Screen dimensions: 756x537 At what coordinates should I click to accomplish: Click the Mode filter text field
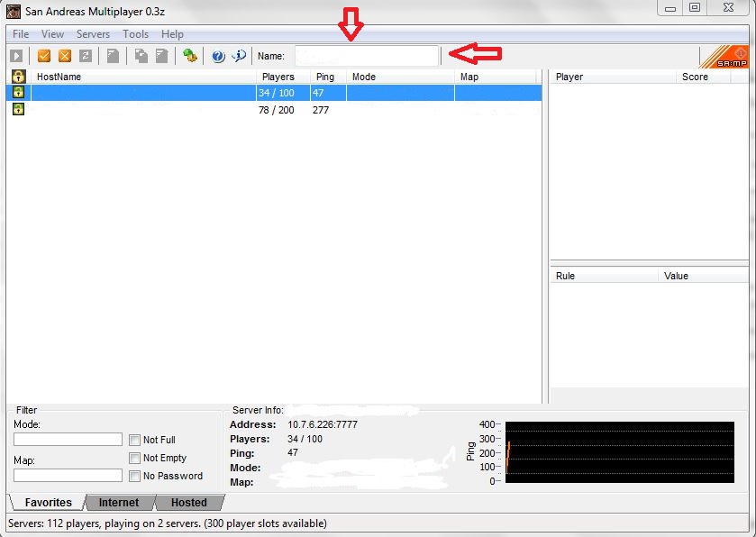coord(68,439)
